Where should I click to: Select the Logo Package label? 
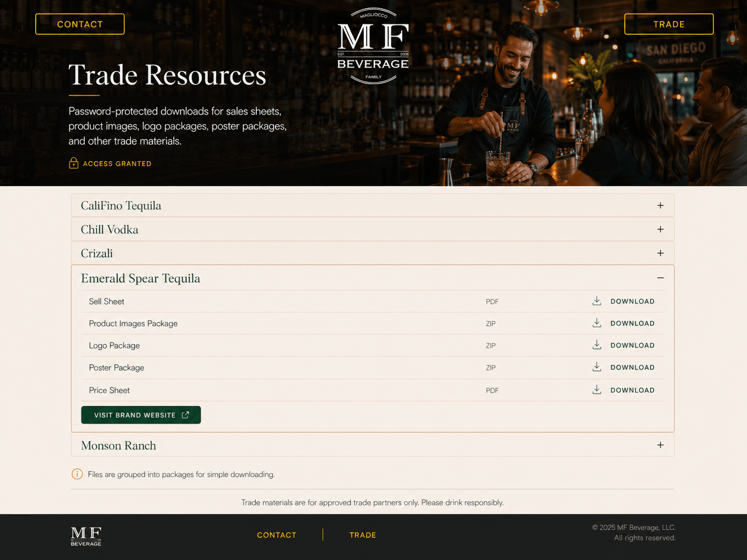tap(114, 345)
